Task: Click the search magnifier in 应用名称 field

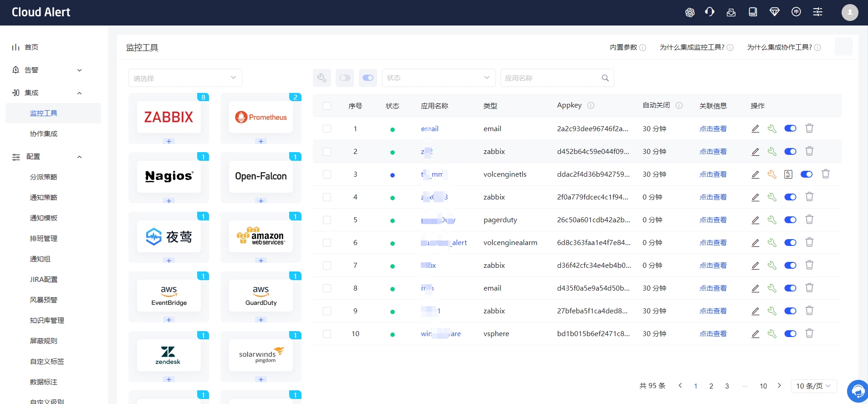Action: tap(605, 78)
